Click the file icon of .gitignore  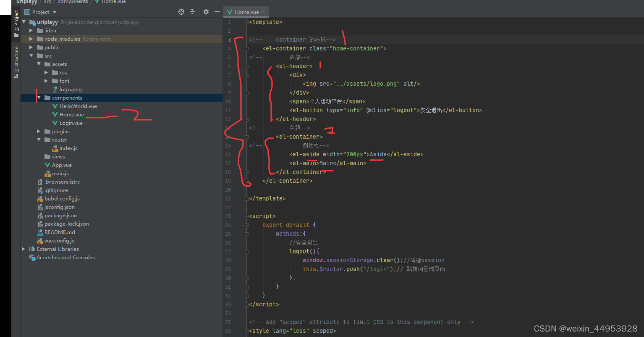40,190
